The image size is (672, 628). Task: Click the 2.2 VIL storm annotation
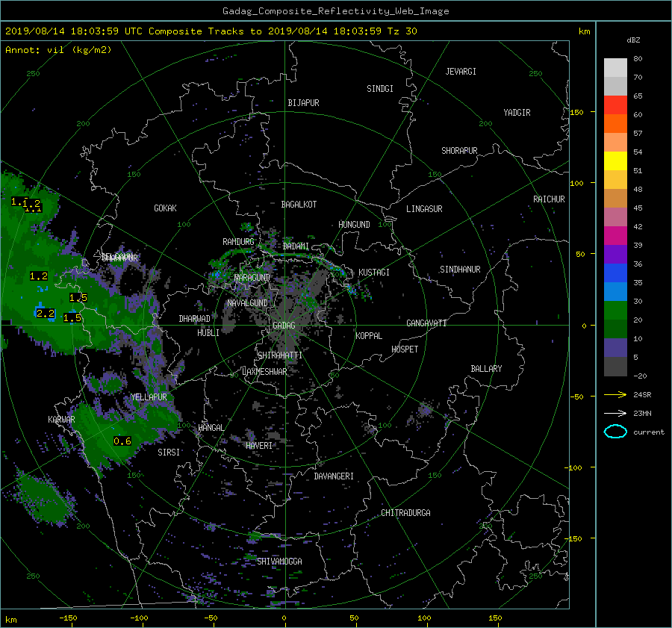click(x=46, y=314)
